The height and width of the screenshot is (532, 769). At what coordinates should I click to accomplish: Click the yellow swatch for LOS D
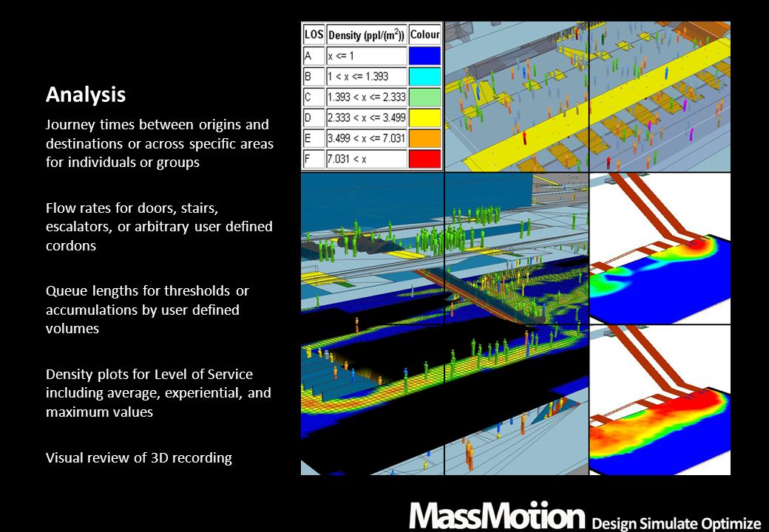point(424,117)
